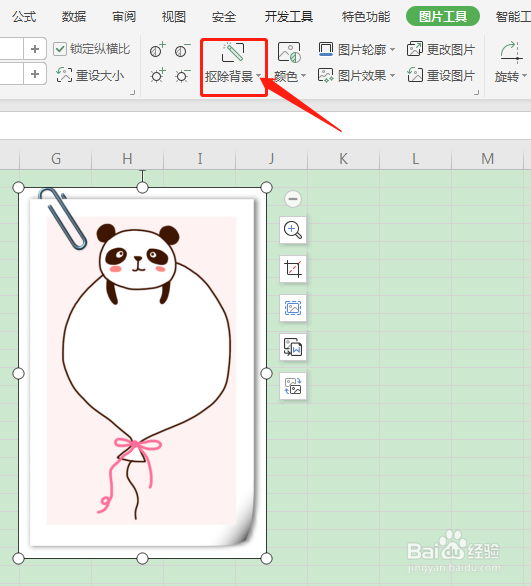The width and height of the screenshot is (531, 586).
Task: Click the formula bar input area
Action: point(265,126)
